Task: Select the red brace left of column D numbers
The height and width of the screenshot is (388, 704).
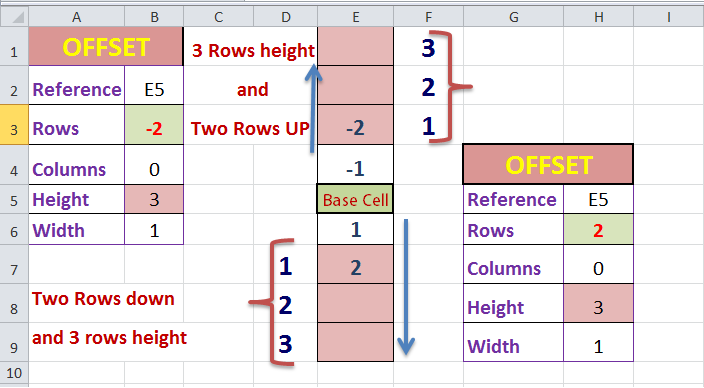Action: tap(271, 302)
